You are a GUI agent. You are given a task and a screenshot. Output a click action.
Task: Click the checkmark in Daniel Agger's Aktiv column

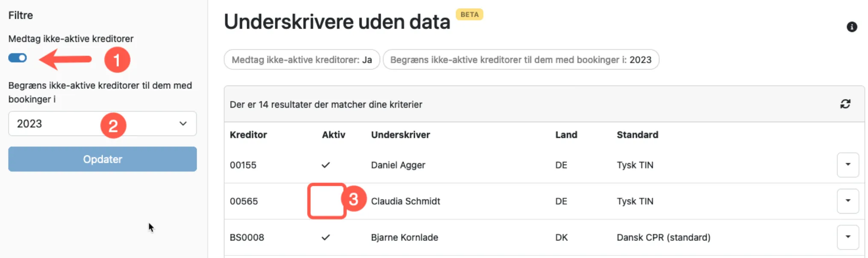click(326, 165)
